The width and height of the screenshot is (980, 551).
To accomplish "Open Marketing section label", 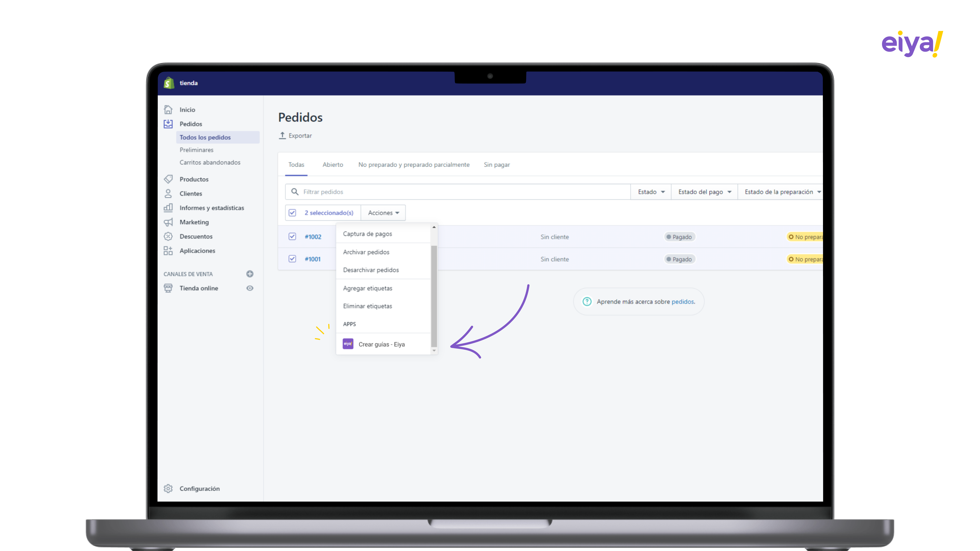I will tap(194, 222).
